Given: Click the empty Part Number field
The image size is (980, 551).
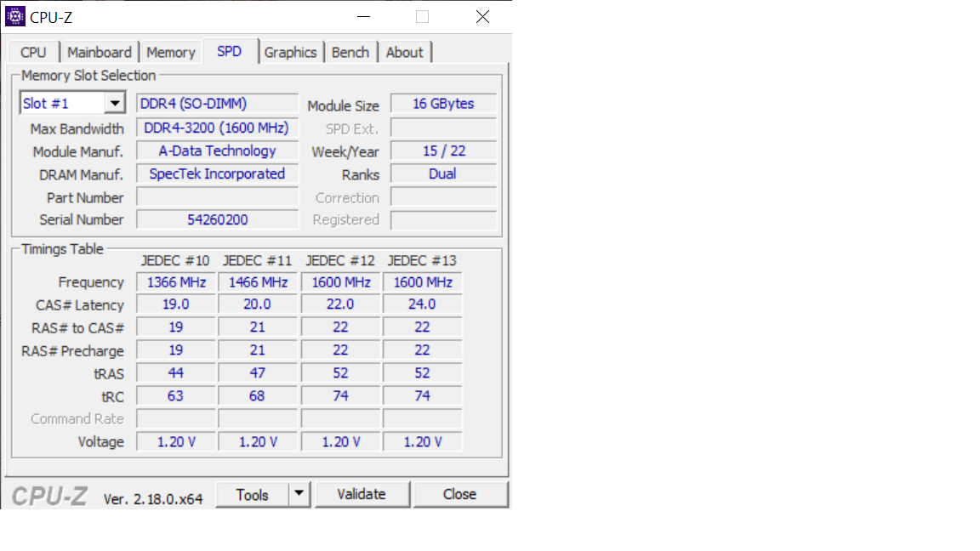Looking at the screenshot, I should pos(217,197).
